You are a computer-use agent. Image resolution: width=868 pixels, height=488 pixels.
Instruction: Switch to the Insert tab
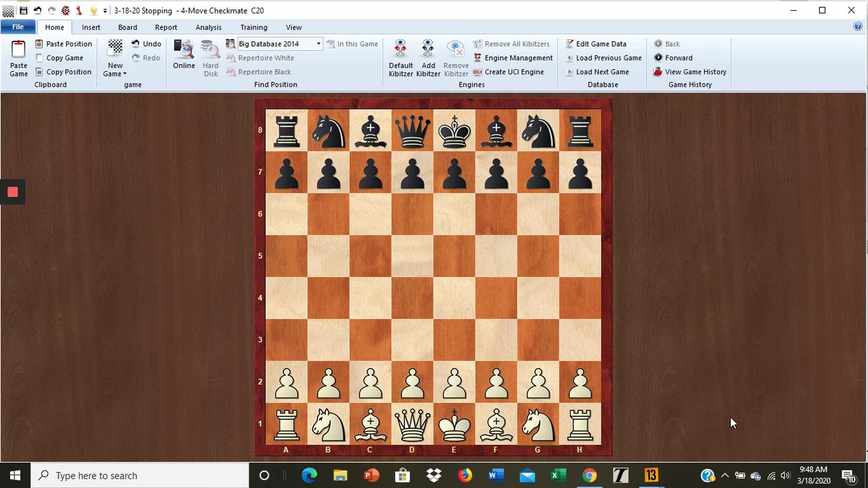[x=91, y=27]
